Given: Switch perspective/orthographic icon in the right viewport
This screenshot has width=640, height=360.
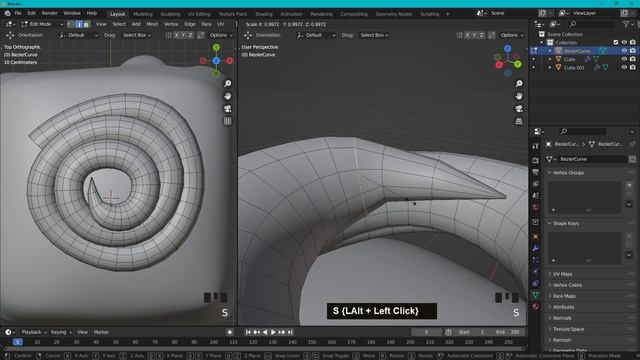Looking at the screenshot, I should tap(519, 121).
